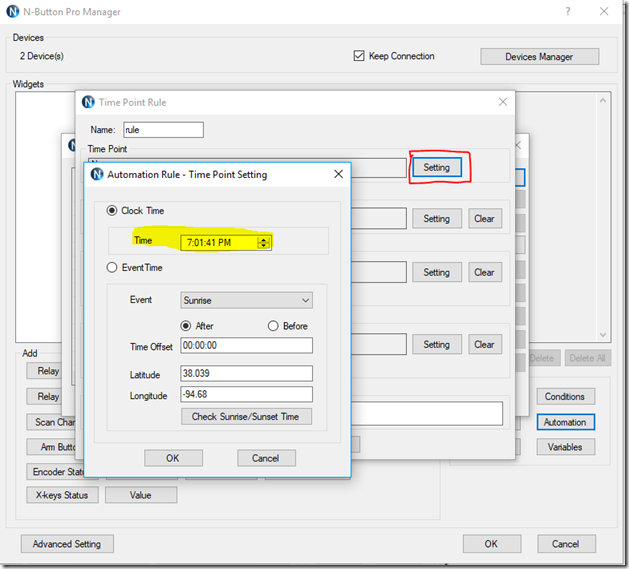The height and width of the screenshot is (569, 629).
Task: Select the Event Time radio button
Action: pyautogui.click(x=112, y=268)
